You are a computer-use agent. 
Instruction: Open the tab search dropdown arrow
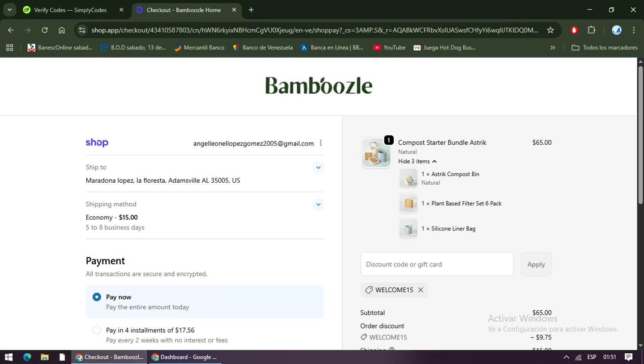(9, 10)
